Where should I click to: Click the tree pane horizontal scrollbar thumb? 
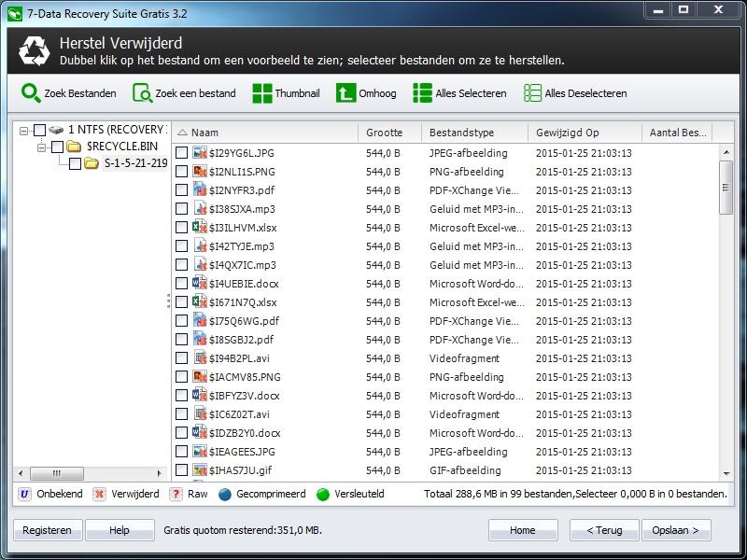click(x=57, y=473)
